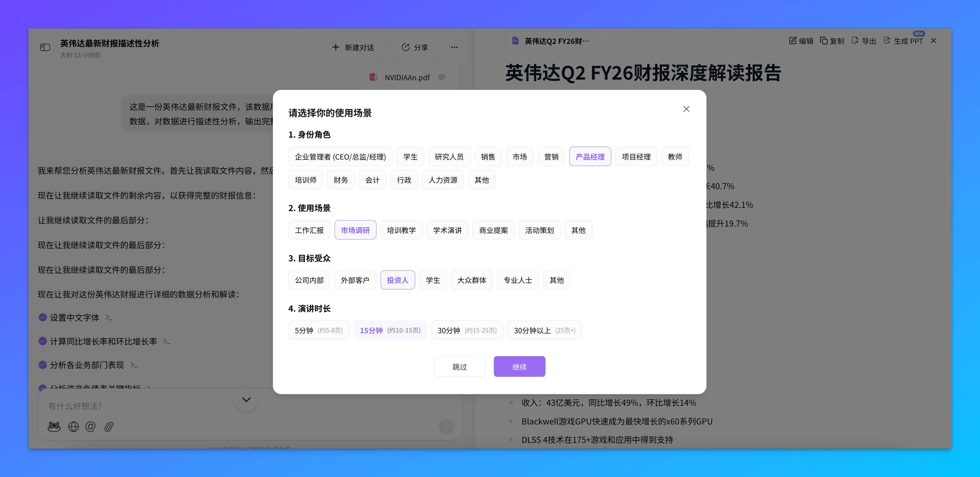Click the raccoon assistant icon below the input field
The image size is (980, 477).
pos(55,426)
